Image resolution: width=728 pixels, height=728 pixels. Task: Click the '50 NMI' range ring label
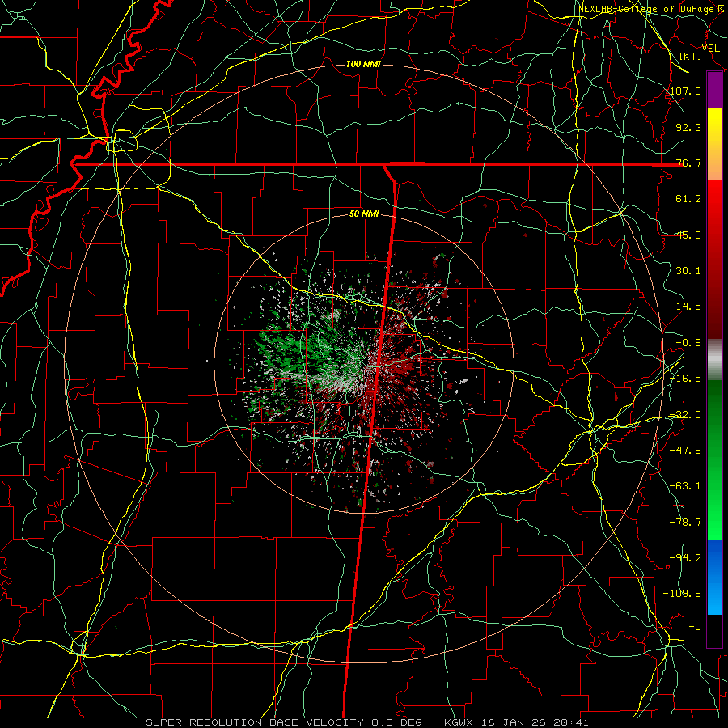coord(364,214)
